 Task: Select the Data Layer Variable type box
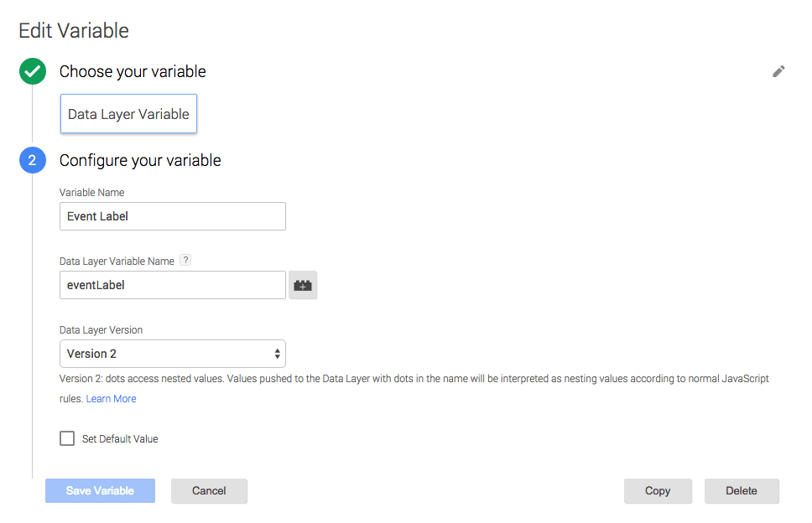[128, 114]
